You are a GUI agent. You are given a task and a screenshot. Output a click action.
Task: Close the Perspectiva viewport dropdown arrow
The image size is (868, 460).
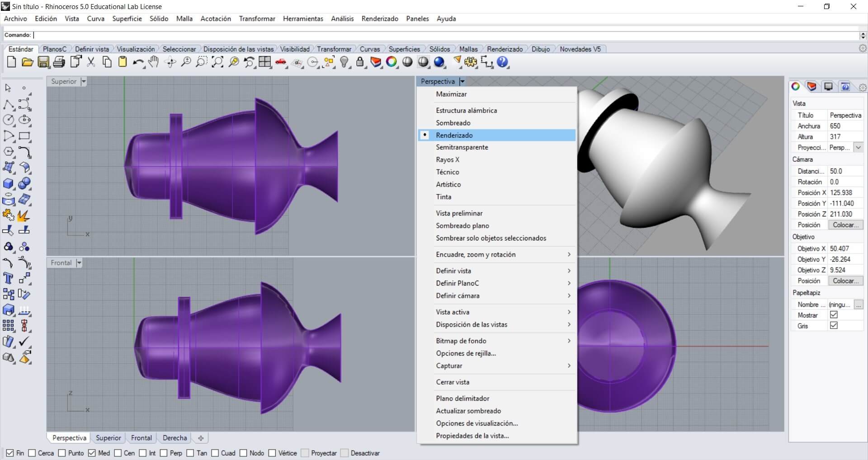point(462,82)
